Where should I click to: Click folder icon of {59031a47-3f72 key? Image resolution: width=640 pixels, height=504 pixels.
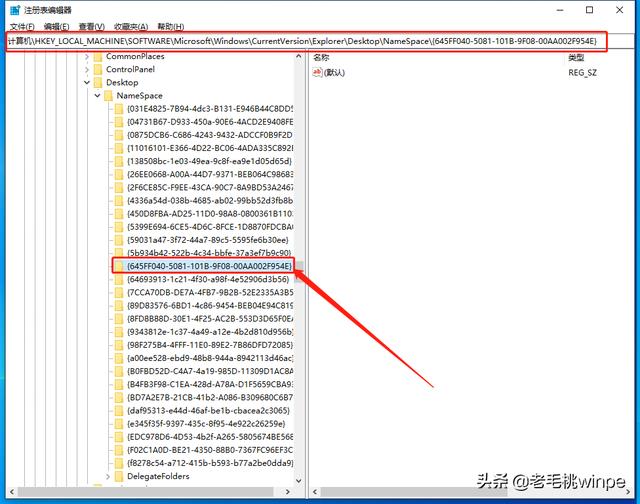tap(119, 240)
